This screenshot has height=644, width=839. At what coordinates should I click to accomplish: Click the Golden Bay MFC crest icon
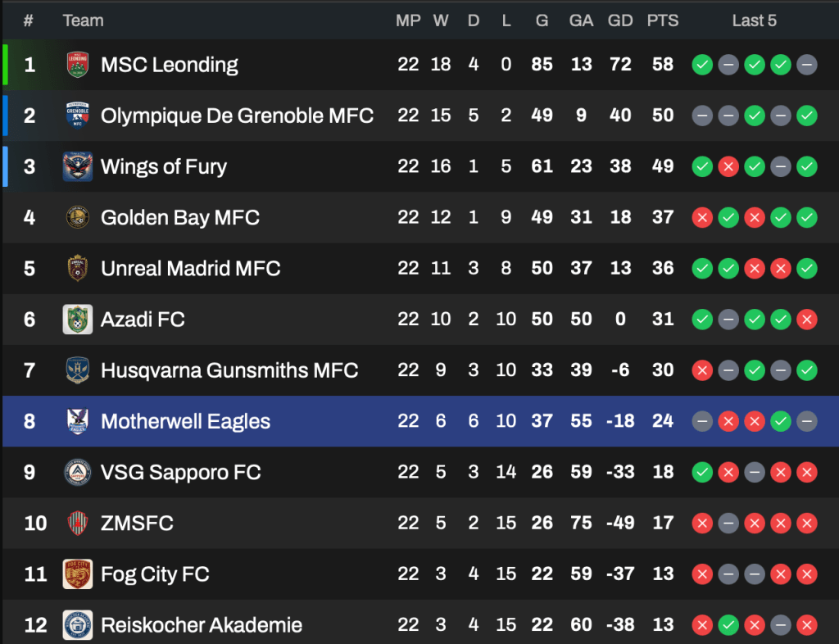click(x=78, y=217)
